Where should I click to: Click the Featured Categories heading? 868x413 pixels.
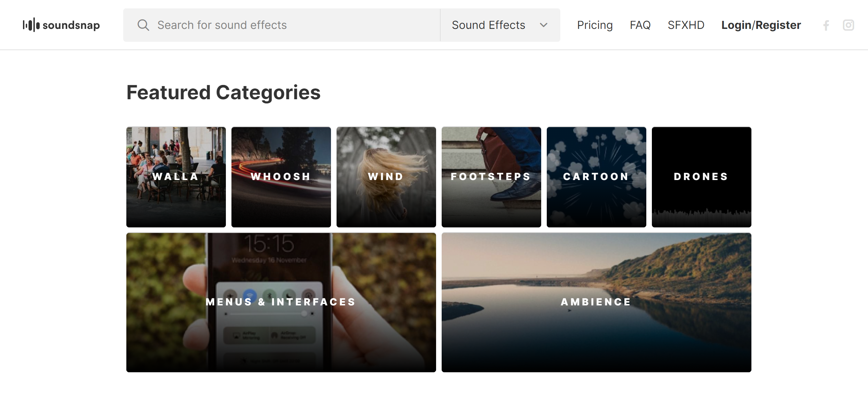tap(223, 93)
